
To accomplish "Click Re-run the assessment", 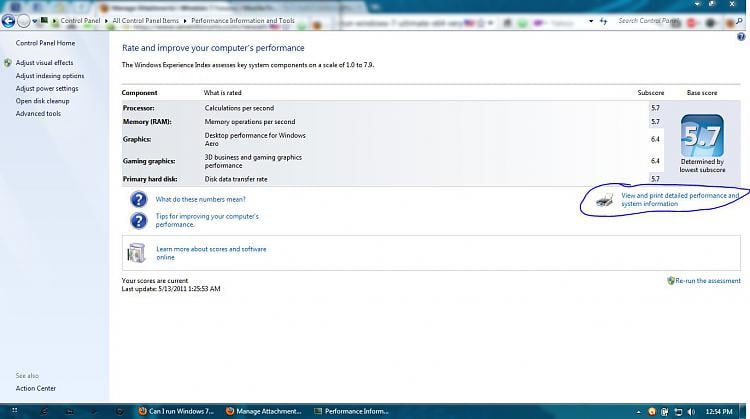I will [708, 281].
